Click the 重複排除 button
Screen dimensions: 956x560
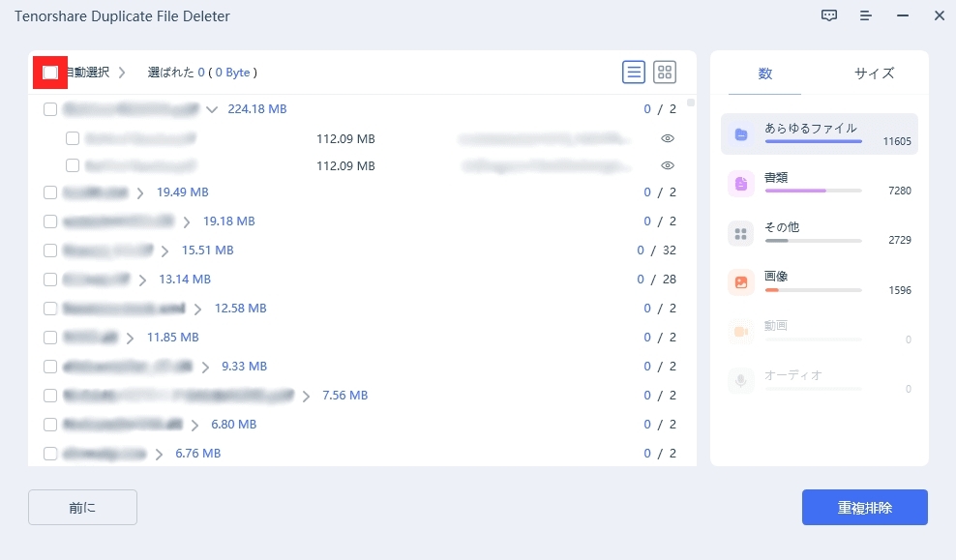(x=864, y=507)
